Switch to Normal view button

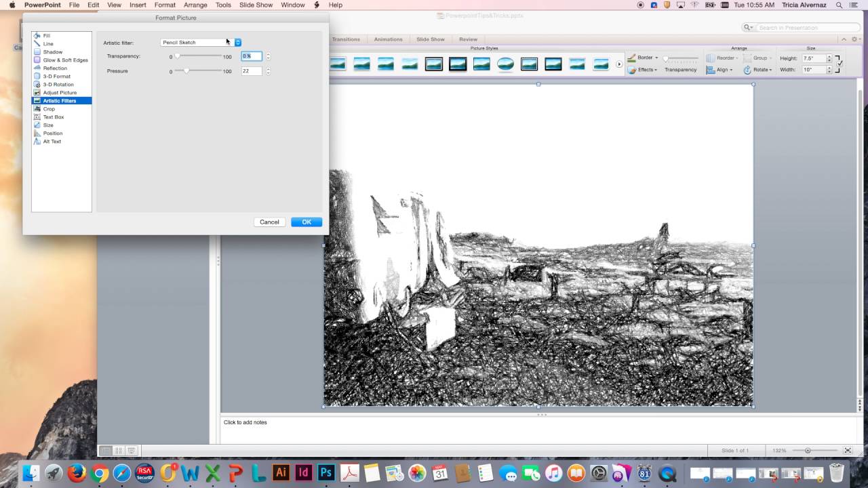(106, 451)
